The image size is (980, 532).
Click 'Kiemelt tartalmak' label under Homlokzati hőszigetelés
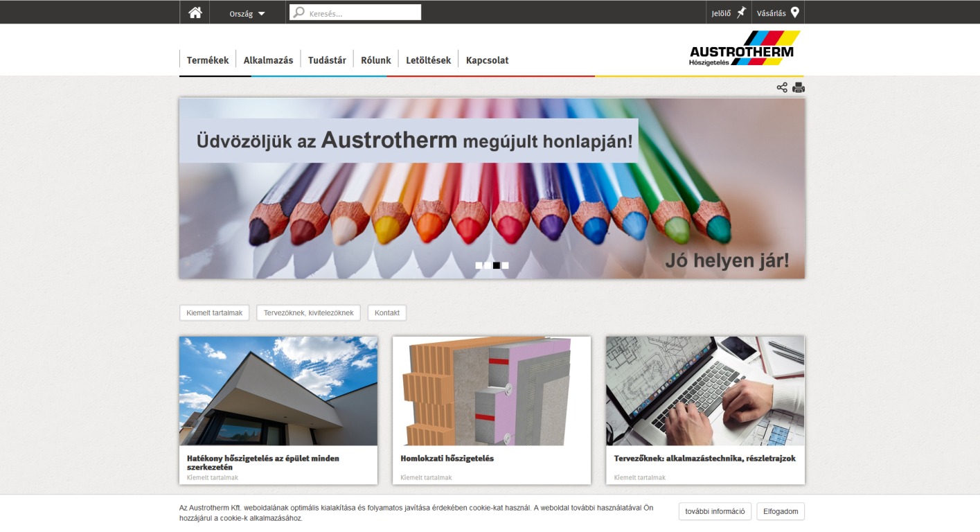426,478
